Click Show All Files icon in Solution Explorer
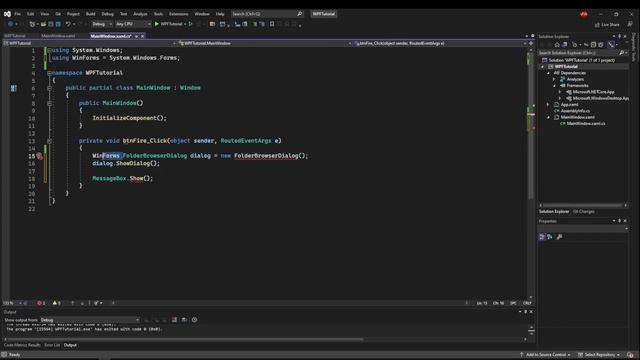The width and height of the screenshot is (640, 360). pyautogui.click(x=601, y=44)
